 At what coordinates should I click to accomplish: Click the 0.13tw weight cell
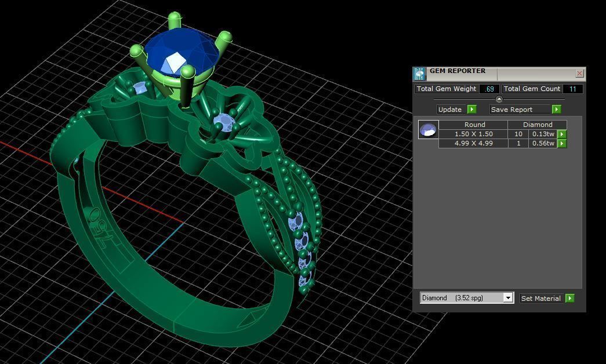coord(543,134)
